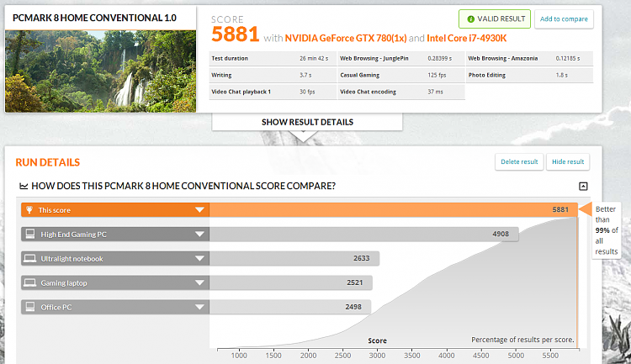Image resolution: width=631 pixels, height=364 pixels.
Task: Click the Test duration value 26 min 42 s
Action: pos(314,58)
